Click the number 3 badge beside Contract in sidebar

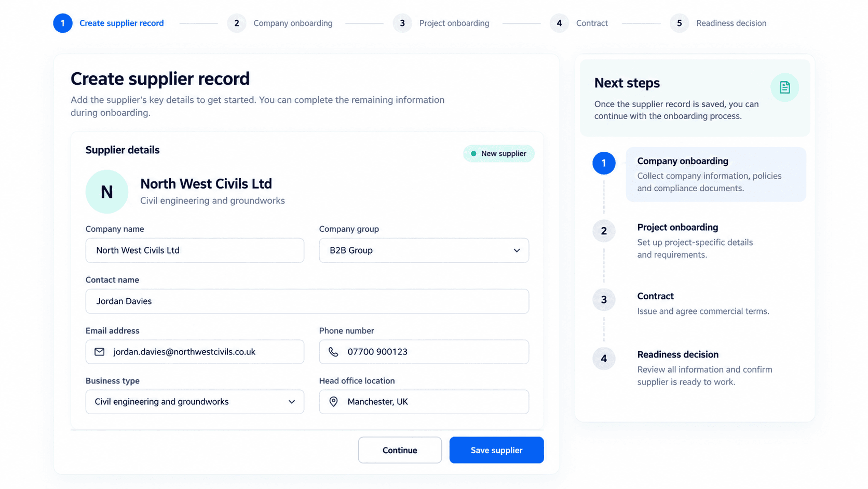pyautogui.click(x=604, y=300)
